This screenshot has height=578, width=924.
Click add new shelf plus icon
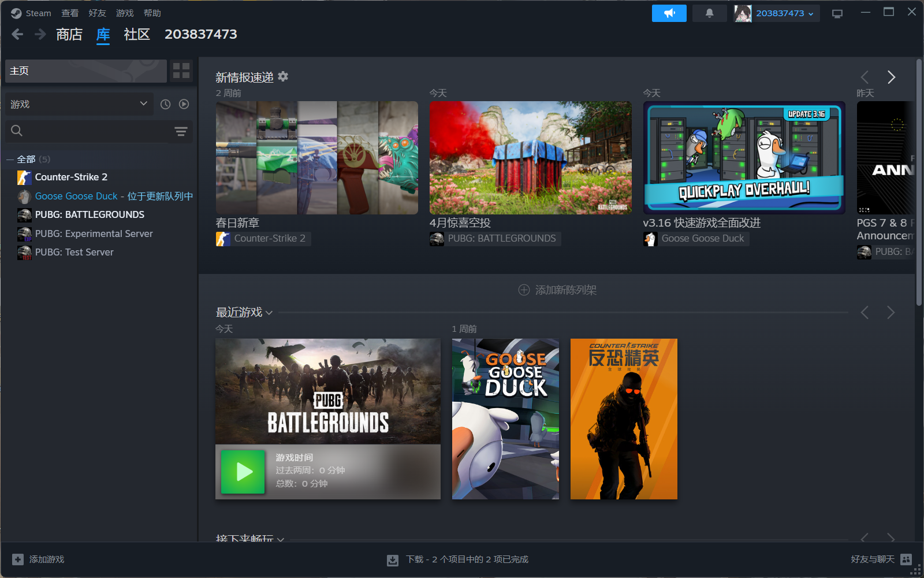click(x=524, y=290)
